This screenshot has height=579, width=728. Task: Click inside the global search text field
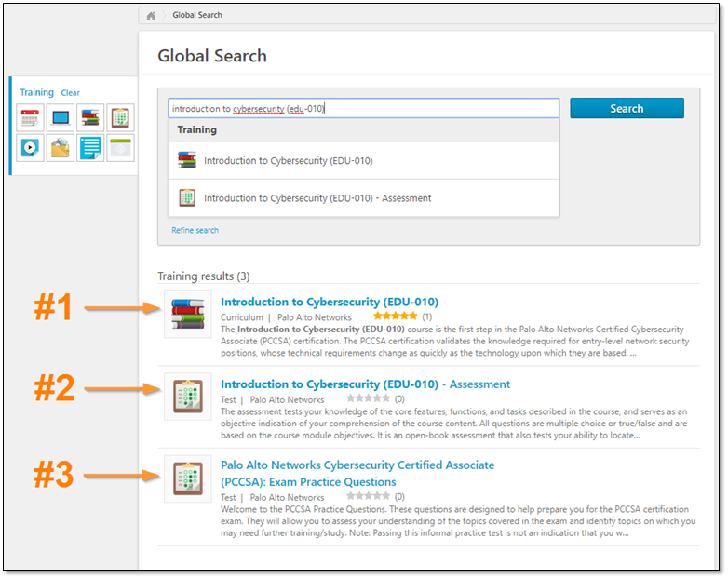click(363, 108)
